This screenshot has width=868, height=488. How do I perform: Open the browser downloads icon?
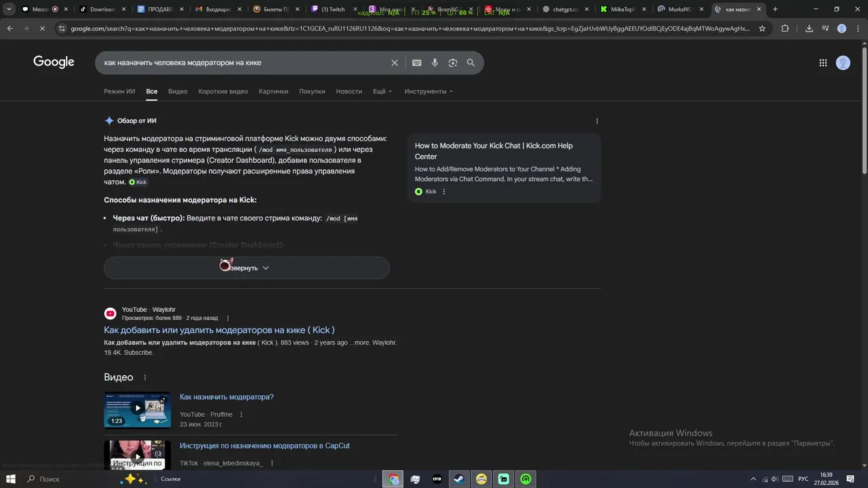808,28
